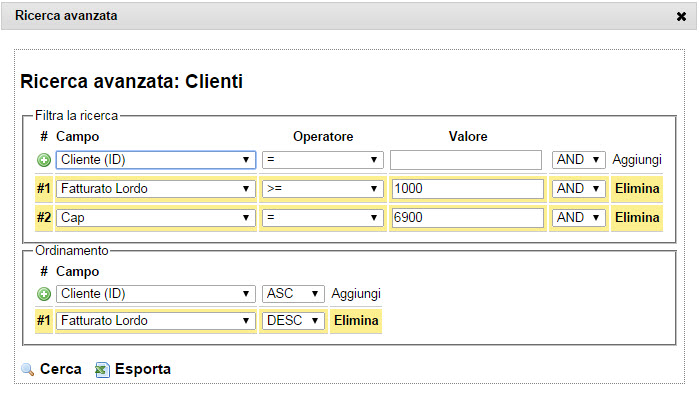Click the empty Valore input field
The image size is (699, 403).
[466, 160]
